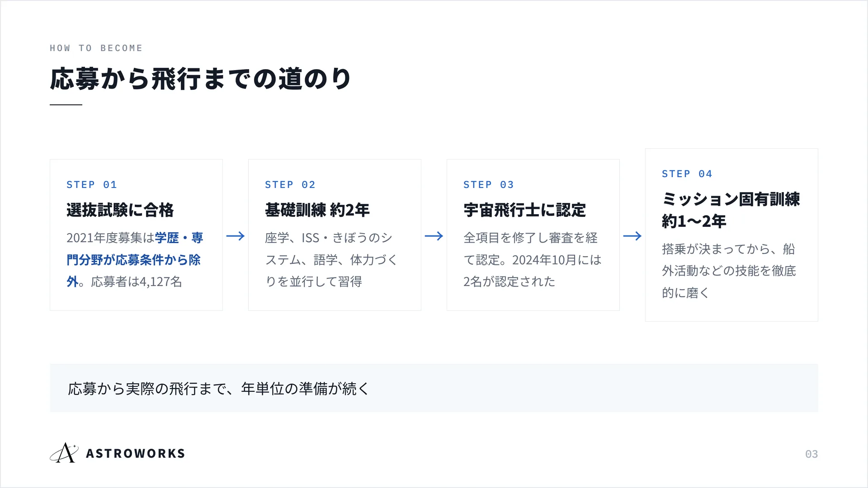Click the 'STEP 02' label

(290, 184)
